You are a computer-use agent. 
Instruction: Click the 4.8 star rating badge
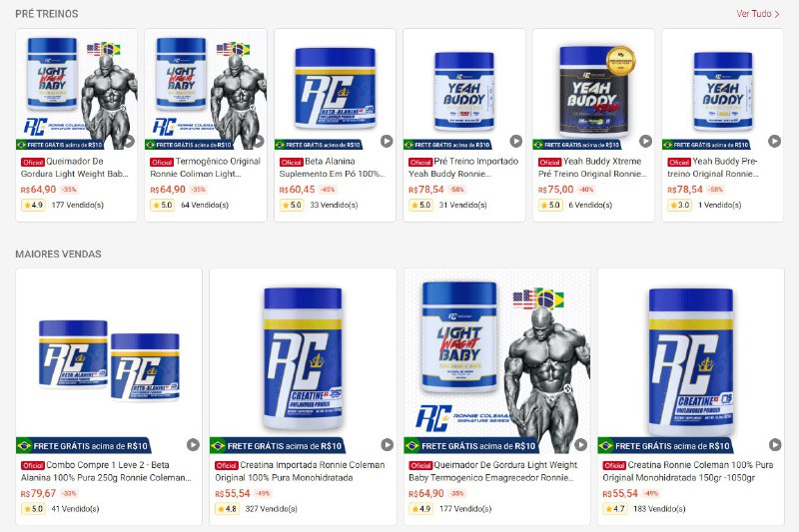pyautogui.click(x=227, y=509)
